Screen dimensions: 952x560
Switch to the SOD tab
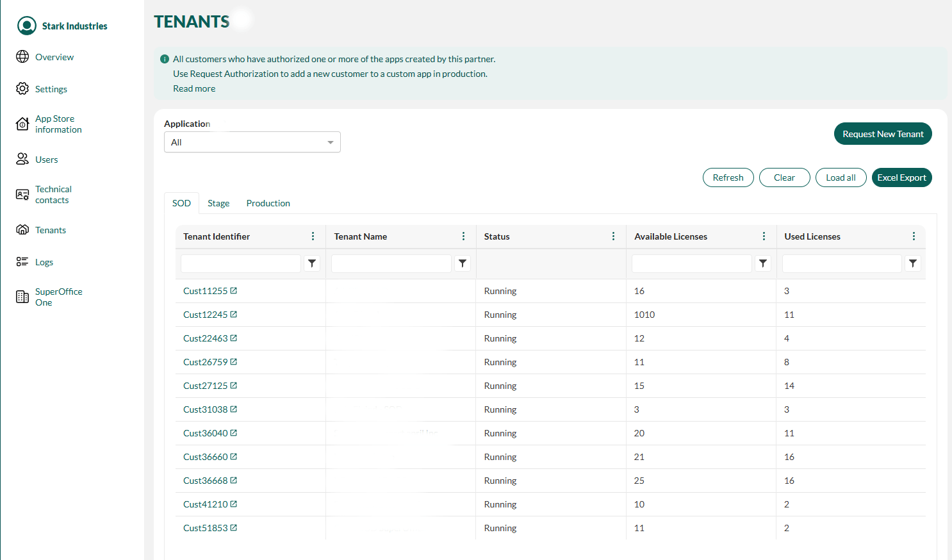pos(181,203)
